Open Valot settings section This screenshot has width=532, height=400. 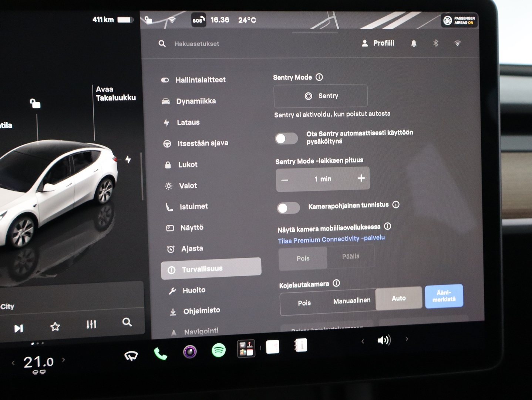[x=181, y=186]
